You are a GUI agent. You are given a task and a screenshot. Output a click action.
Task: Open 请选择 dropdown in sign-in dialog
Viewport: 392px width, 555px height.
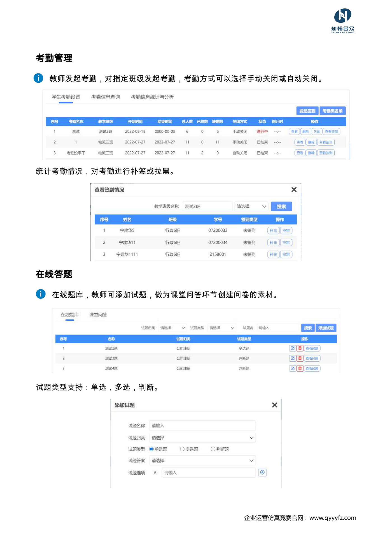pos(251,207)
